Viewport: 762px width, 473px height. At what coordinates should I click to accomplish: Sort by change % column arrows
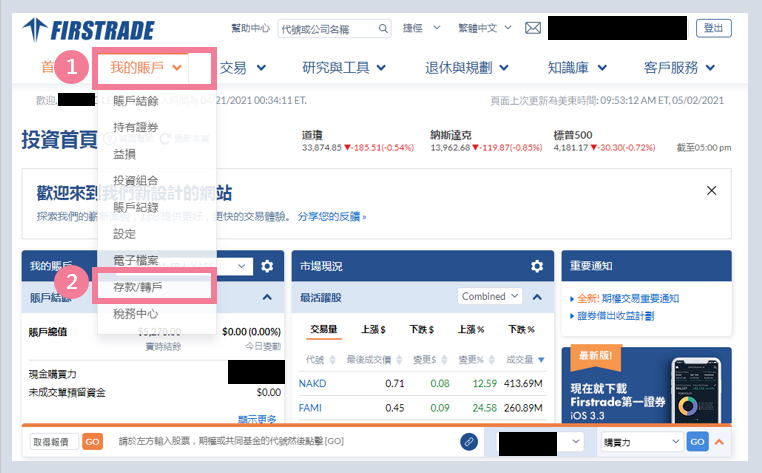491,360
